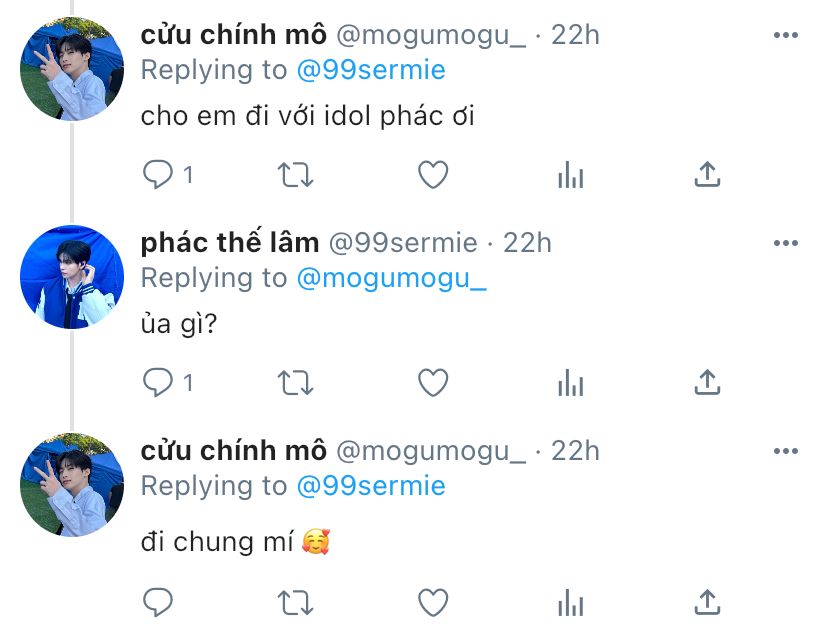Retweet the 'ủa gì?' tweet
Screen dimensions: 828x631
point(295,383)
